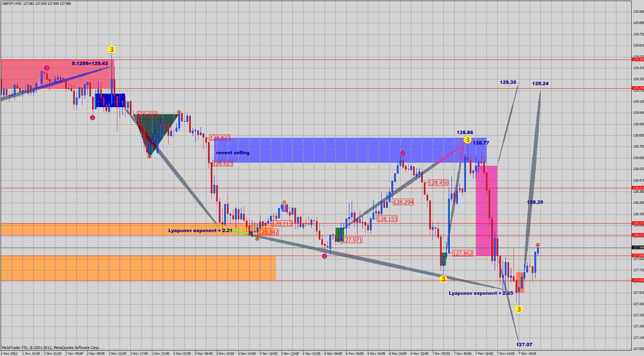Select the orange 1 marker at the dark triangle's top corner

click(179, 112)
